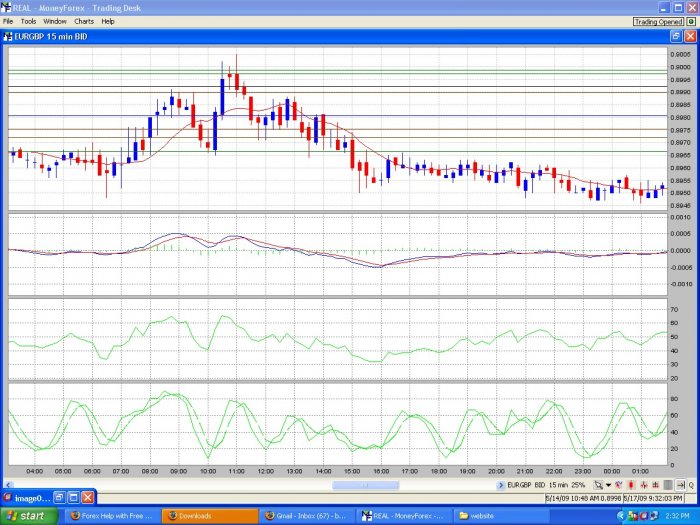Click the Trading Opened status button

coord(658,22)
